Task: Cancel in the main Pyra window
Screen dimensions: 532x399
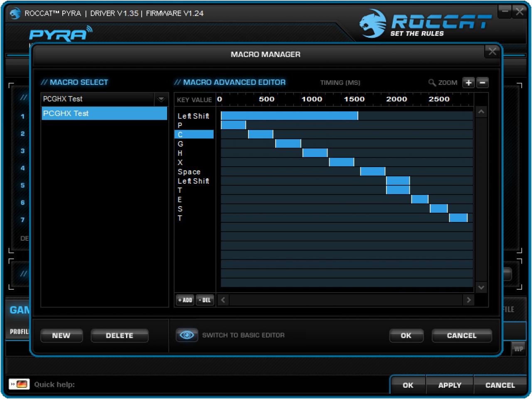Action: click(500, 385)
